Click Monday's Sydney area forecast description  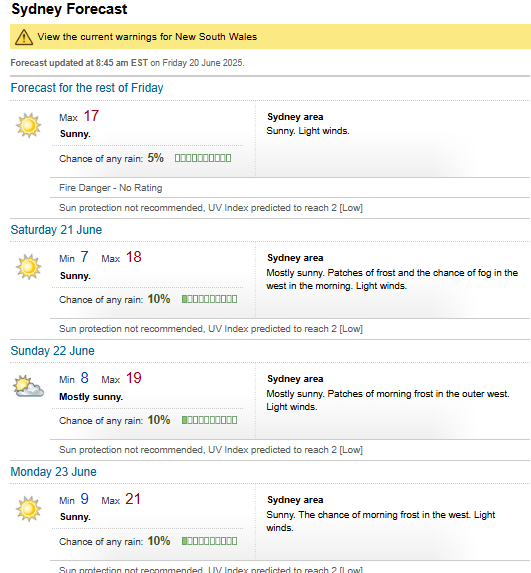[380, 521]
